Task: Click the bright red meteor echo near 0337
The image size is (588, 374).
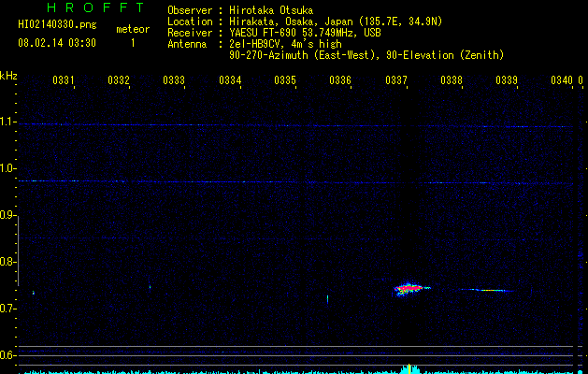Action: tap(409, 289)
